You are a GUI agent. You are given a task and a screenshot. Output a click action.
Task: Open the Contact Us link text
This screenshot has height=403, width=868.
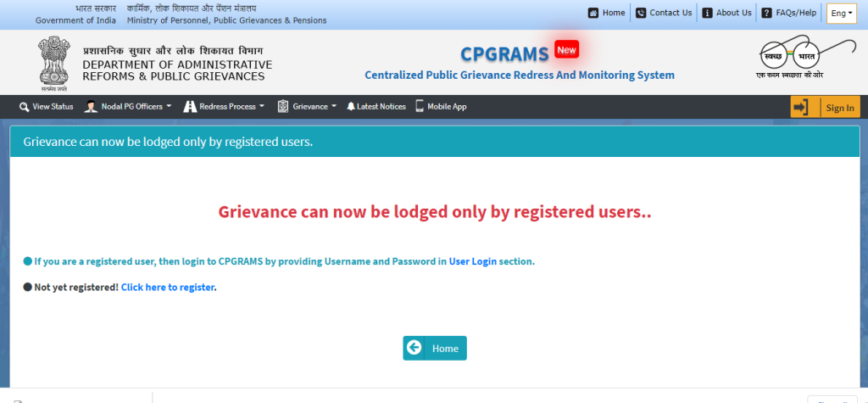(x=670, y=13)
